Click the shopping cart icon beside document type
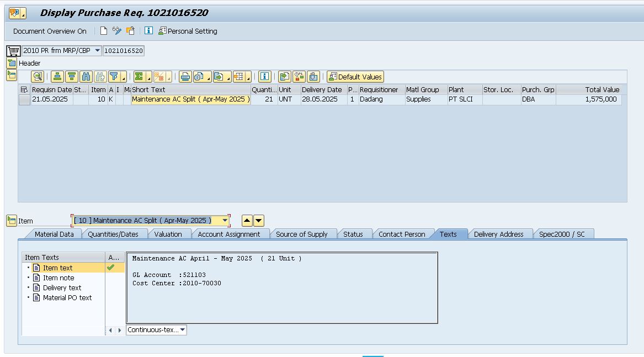The height and width of the screenshot is (357, 644). coord(14,51)
